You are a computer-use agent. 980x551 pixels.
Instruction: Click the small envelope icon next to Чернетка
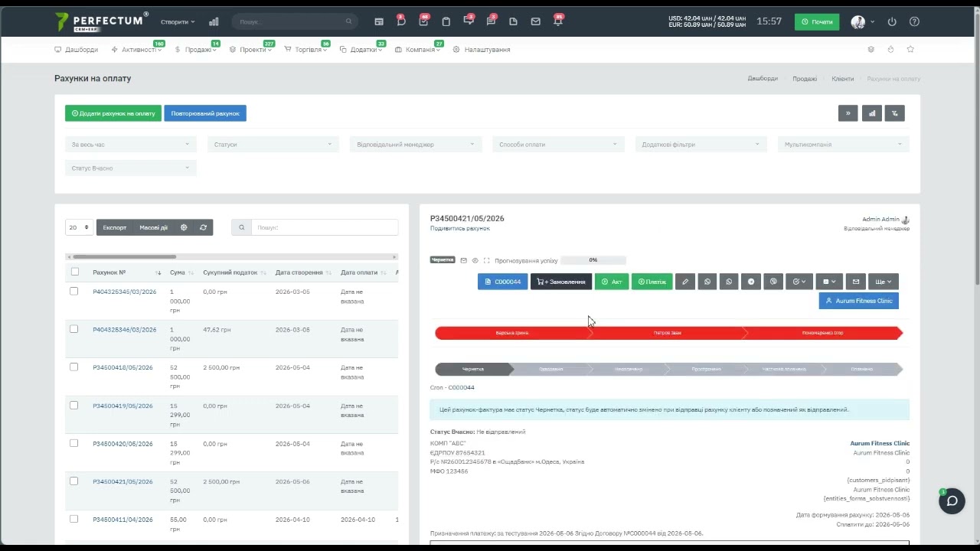click(x=463, y=260)
